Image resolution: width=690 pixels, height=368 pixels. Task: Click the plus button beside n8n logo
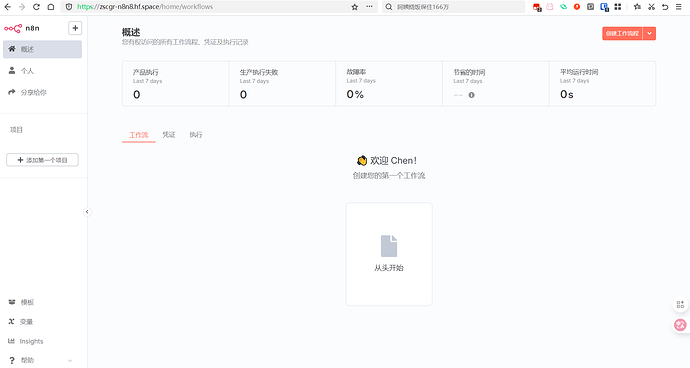pos(75,28)
